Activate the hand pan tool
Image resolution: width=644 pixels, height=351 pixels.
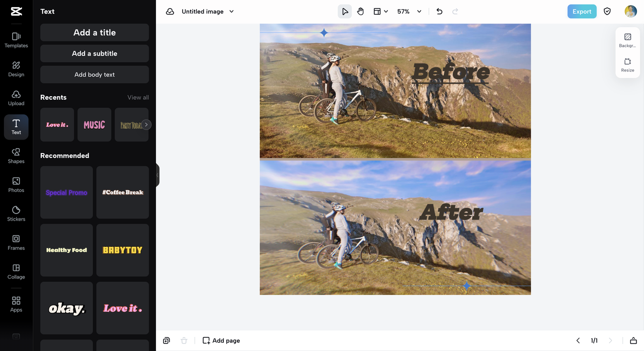[x=360, y=12]
